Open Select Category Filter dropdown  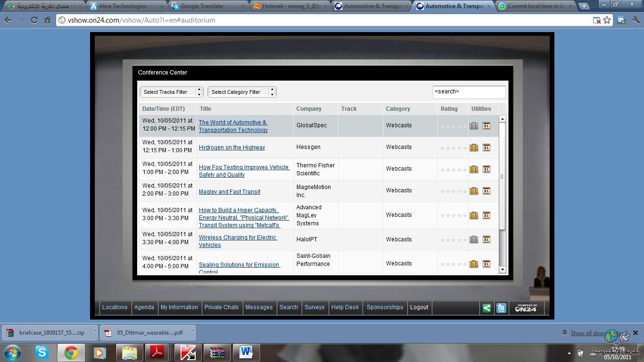coord(242,92)
